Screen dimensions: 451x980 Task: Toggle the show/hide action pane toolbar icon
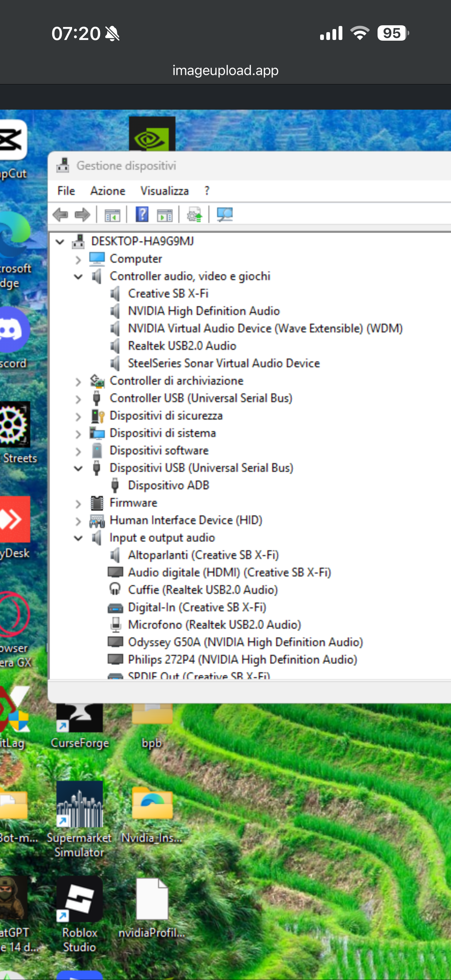pos(165,215)
